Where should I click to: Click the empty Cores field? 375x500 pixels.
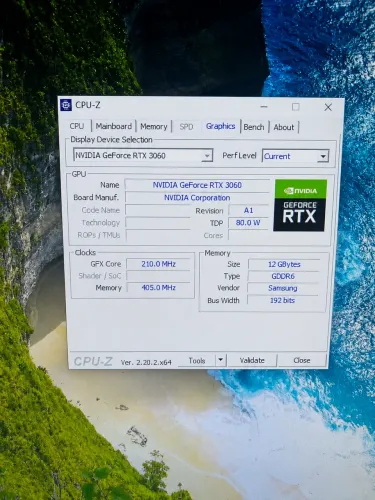248,235
